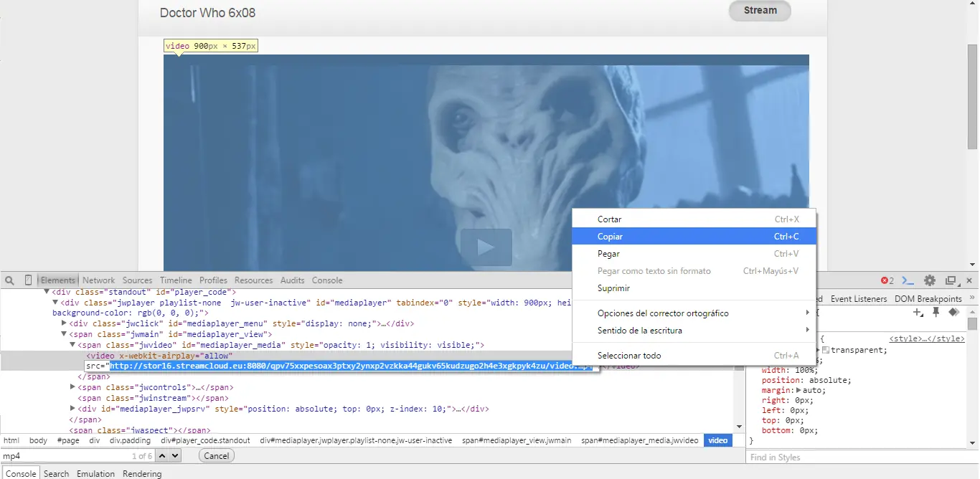This screenshot has width=980, height=479.
Task: Click the transparent color swatch
Action: tap(826, 350)
